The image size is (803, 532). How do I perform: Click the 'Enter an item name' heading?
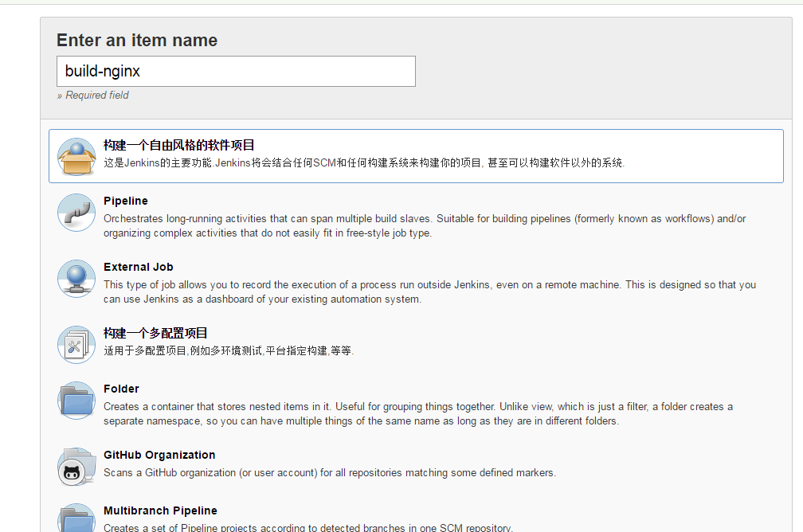(x=137, y=40)
